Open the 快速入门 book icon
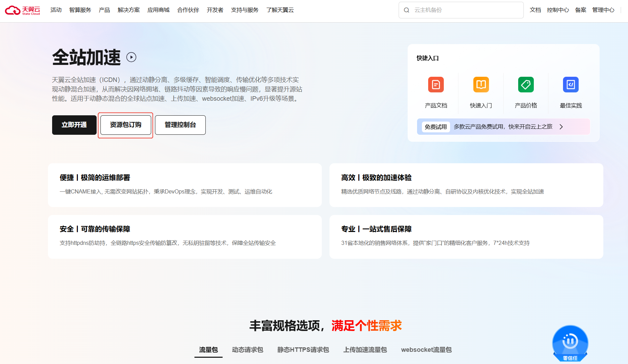This screenshot has height=364, width=628. 481,84
